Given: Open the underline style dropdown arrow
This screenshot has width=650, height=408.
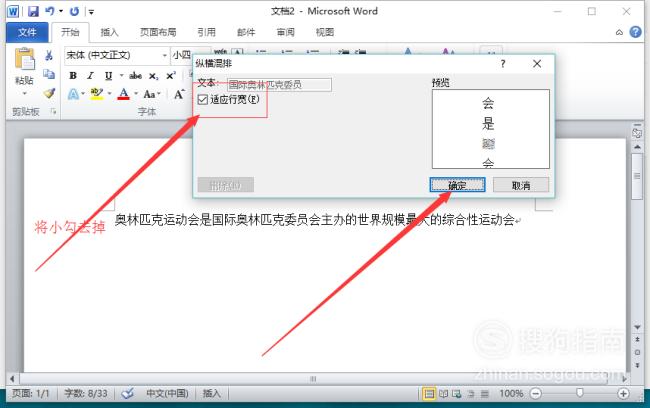Looking at the screenshot, I should (121, 75).
